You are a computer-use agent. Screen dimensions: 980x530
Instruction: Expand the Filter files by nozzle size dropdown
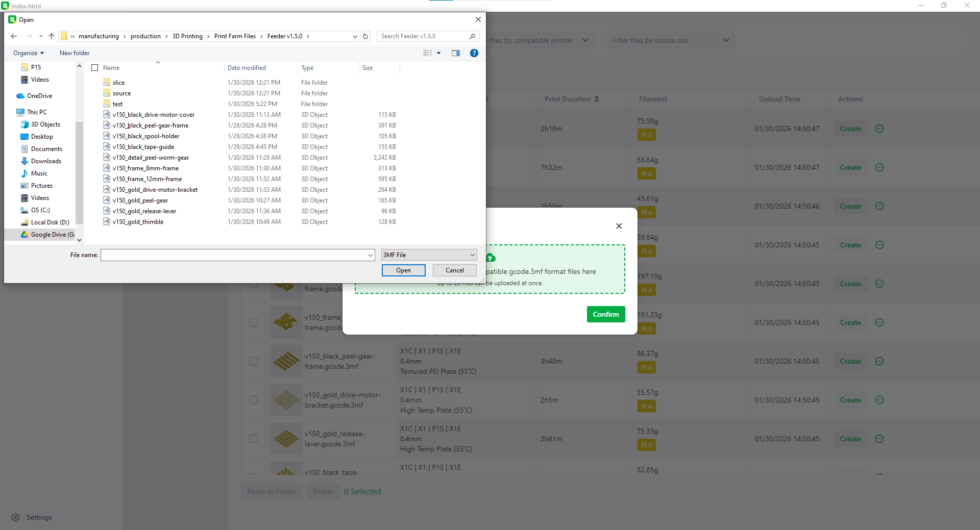pos(670,40)
